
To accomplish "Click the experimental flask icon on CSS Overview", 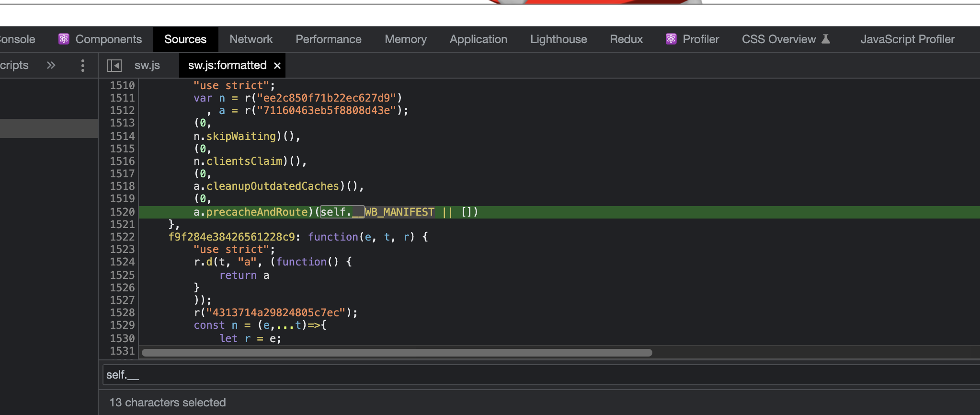I will click(826, 39).
